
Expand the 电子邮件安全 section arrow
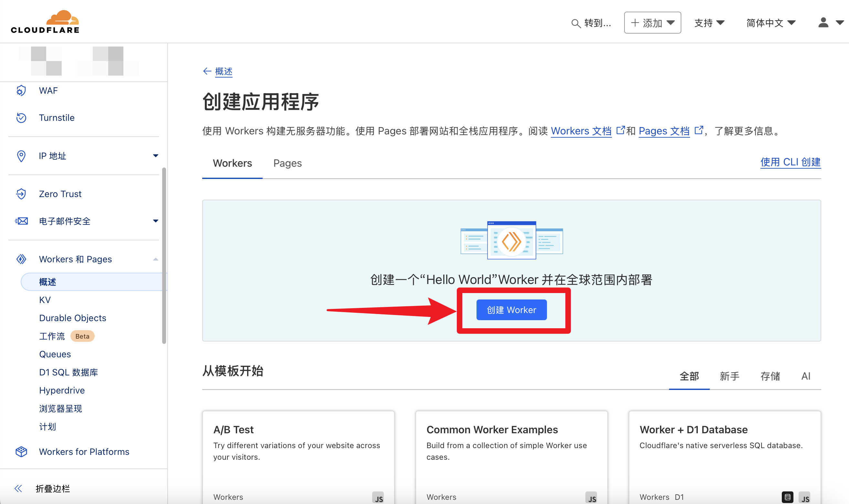click(x=155, y=221)
